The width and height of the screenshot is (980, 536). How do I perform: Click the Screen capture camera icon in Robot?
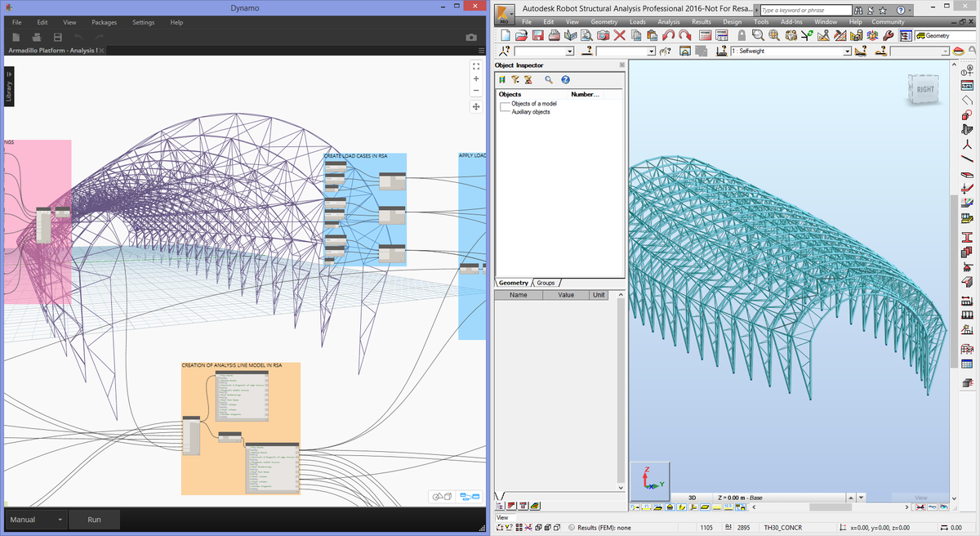click(x=603, y=36)
